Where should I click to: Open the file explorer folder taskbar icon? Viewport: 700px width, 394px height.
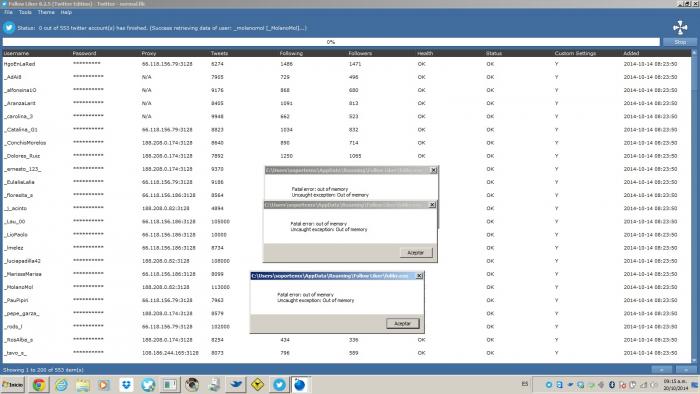coord(83,384)
